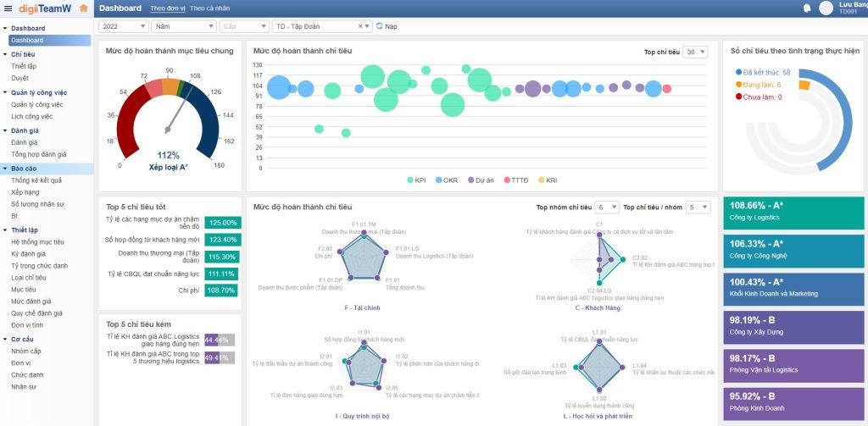Open the Năm period dropdown

tap(184, 26)
